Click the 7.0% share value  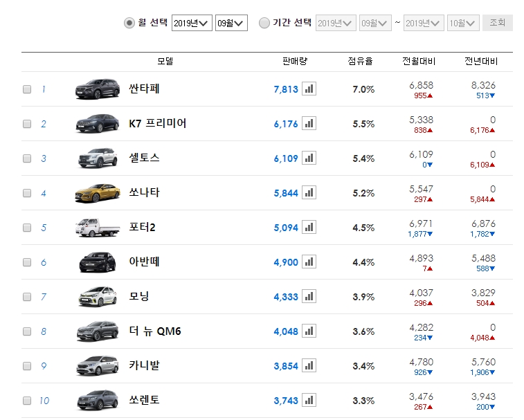363,89
